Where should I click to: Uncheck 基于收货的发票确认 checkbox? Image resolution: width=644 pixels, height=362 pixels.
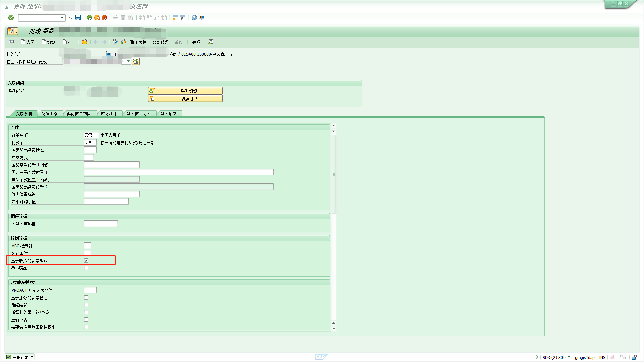[86, 260]
